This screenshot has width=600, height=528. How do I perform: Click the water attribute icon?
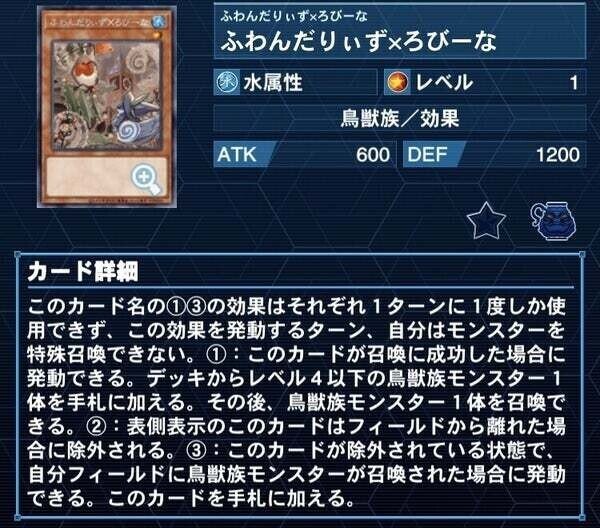[227, 82]
